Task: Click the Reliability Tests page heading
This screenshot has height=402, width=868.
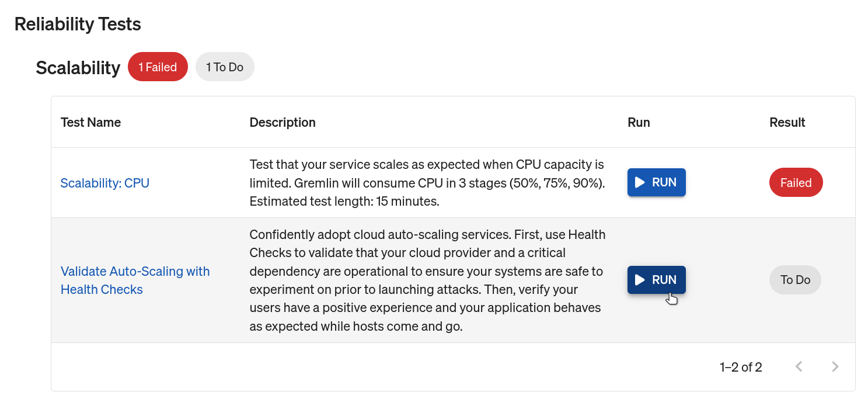Action: coord(78,24)
